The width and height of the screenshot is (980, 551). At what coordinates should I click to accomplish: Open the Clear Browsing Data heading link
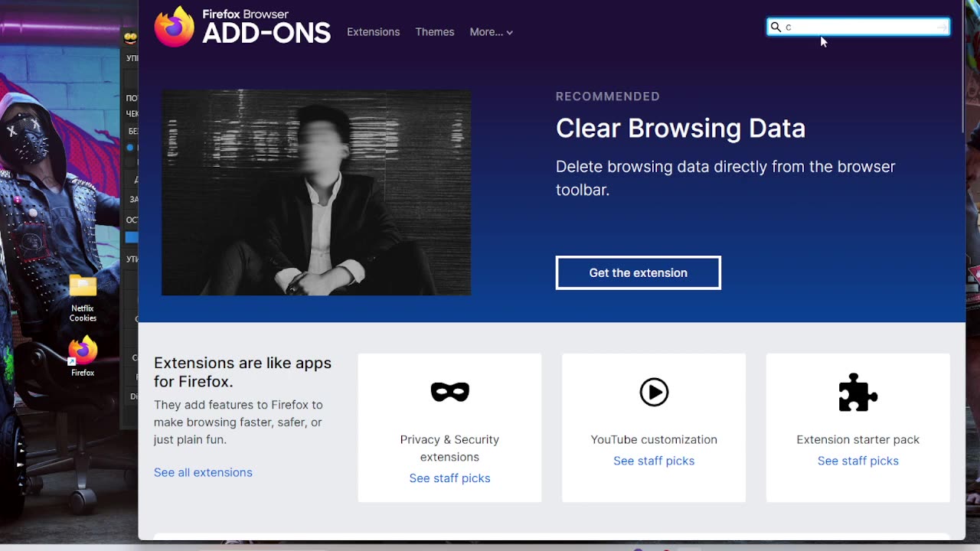pos(680,128)
